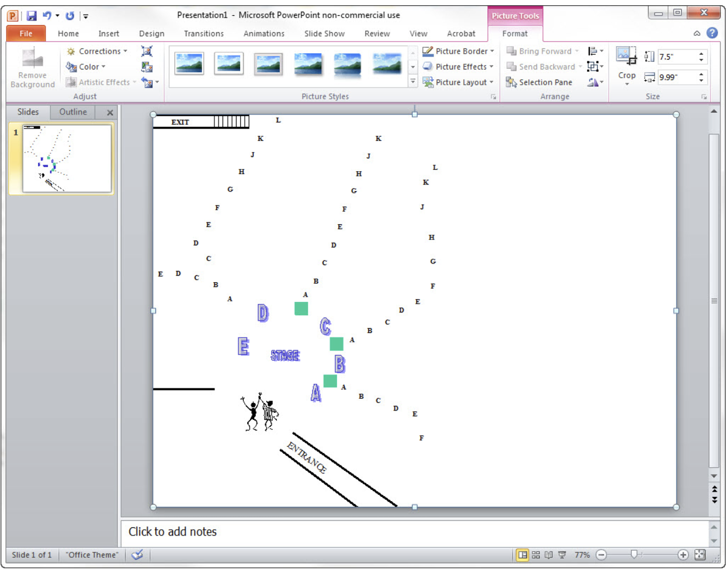Viewport: 728px width, 570px height.
Task: Click the Undo icon
Action: (47, 16)
